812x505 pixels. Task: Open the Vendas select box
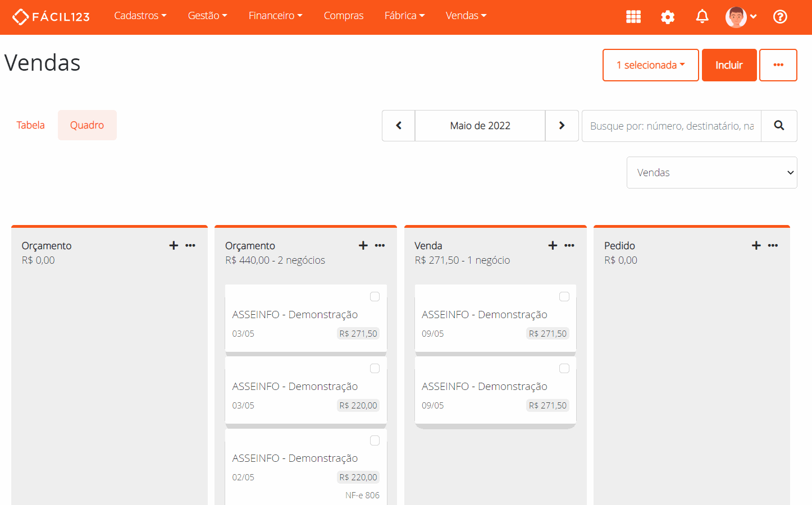[x=711, y=173]
